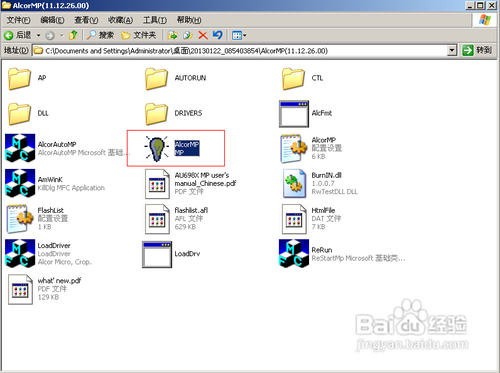Select the AlcFmt file name text

(322, 113)
